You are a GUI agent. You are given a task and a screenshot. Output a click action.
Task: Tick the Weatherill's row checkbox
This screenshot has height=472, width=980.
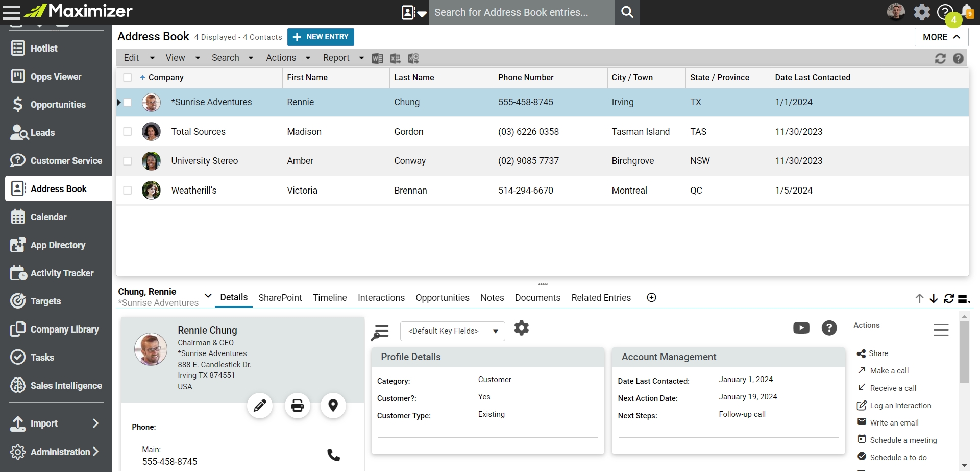coord(128,191)
